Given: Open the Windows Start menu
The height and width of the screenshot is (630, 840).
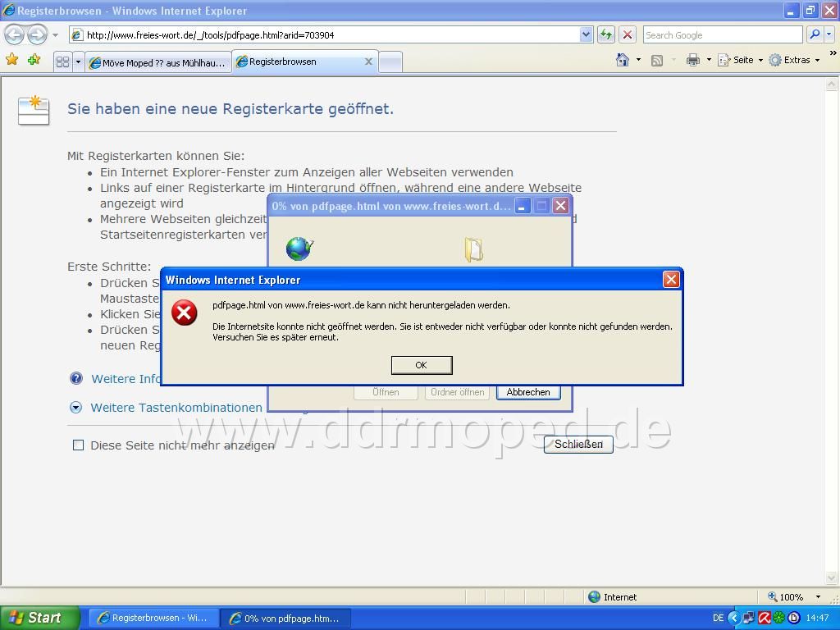Looking at the screenshot, I should coord(39,618).
